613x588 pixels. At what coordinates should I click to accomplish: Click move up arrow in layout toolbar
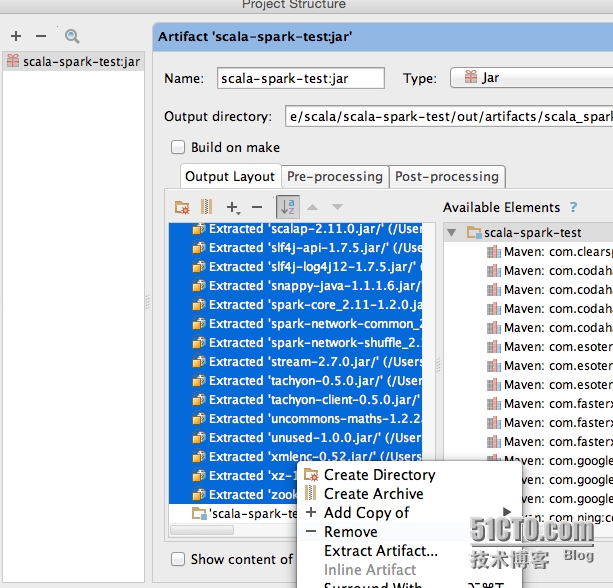coord(312,207)
